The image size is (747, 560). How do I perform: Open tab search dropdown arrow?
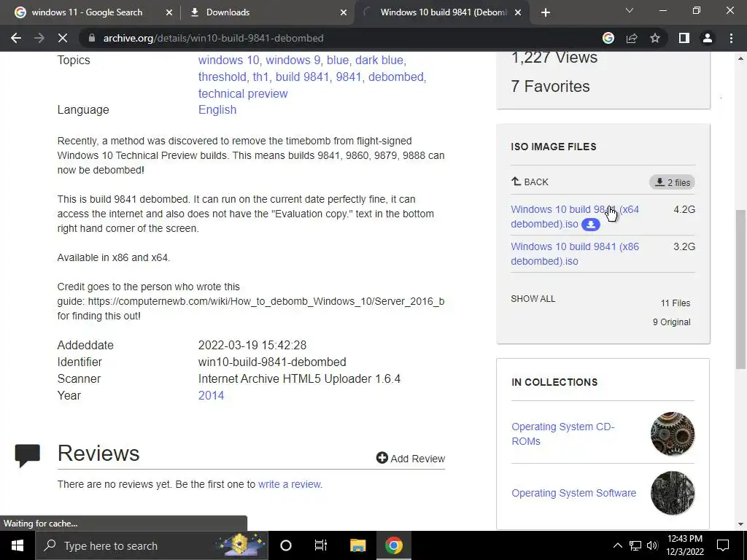(630, 10)
